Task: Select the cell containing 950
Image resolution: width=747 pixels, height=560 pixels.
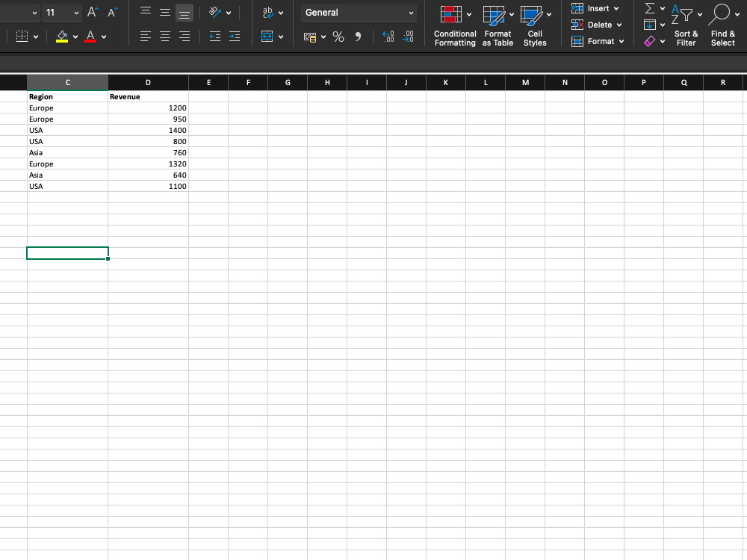Action: point(148,119)
